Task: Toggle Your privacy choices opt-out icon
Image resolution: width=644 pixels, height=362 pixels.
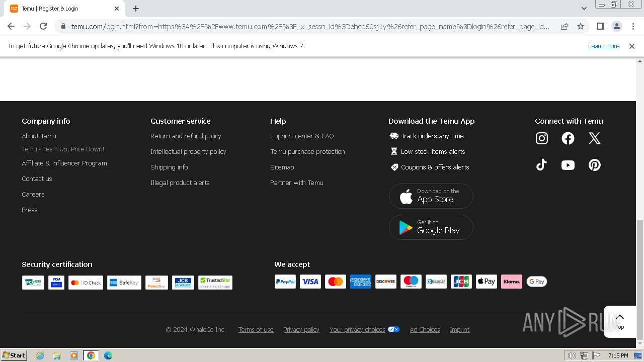Action: [x=393, y=329]
